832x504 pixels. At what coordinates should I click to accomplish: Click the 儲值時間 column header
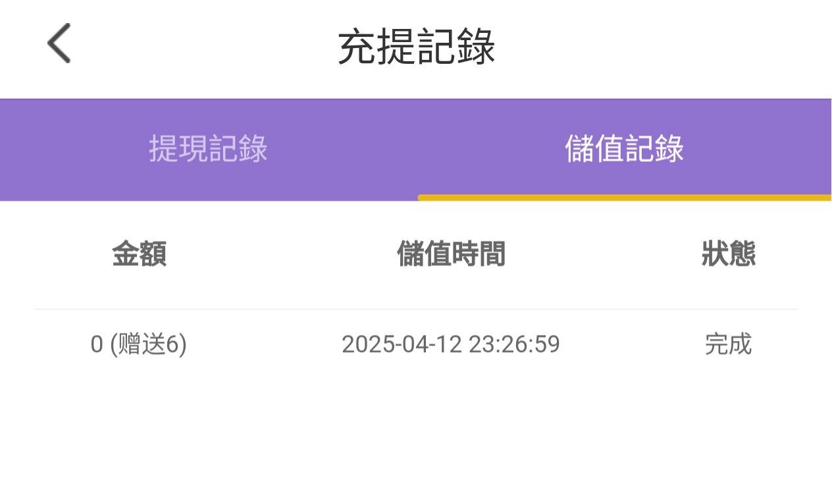click(451, 254)
